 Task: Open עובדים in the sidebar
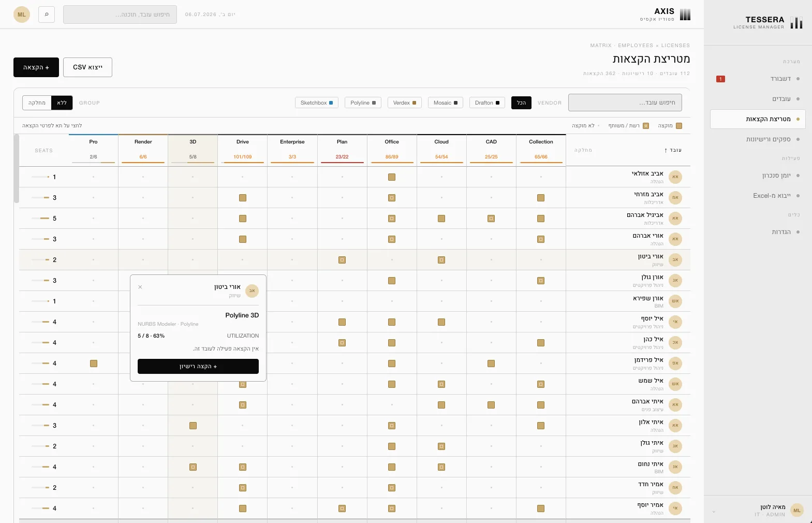click(x=758, y=99)
